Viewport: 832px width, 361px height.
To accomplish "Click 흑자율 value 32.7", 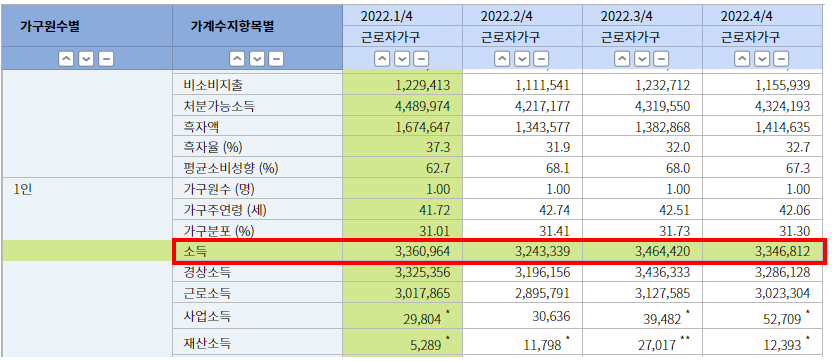I will [x=799, y=147].
